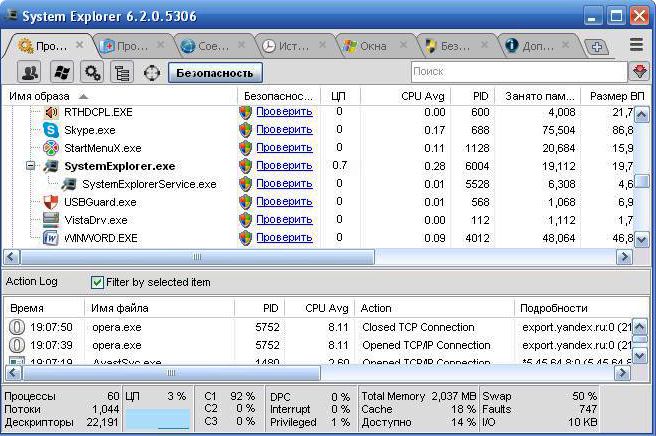This screenshot has height=436, width=656.
Task: Click security shield icon in Skype.exe row
Action: click(x=246, y=130)
